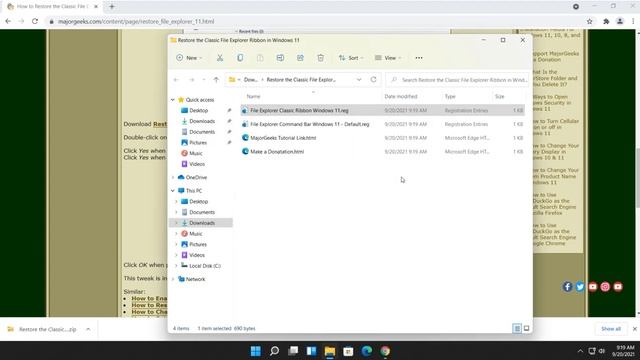Sort by the Type column header
640x360 pixels.
(x=450, y=96)
